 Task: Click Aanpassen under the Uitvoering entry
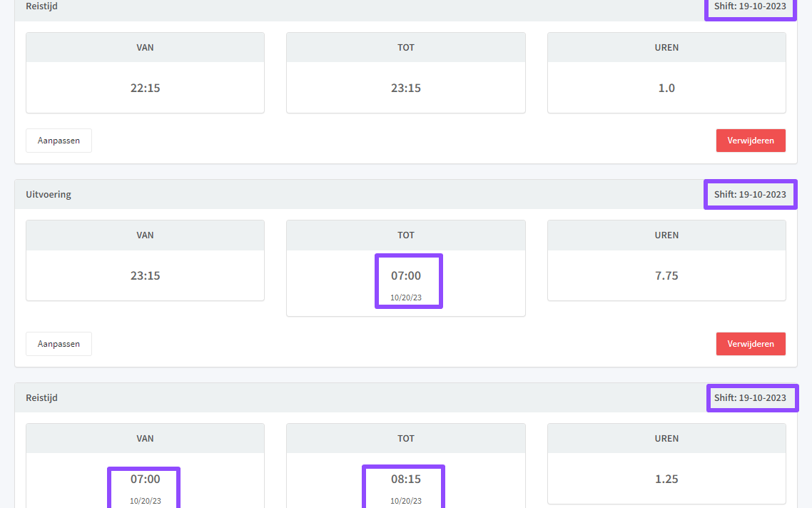(59, 344)
